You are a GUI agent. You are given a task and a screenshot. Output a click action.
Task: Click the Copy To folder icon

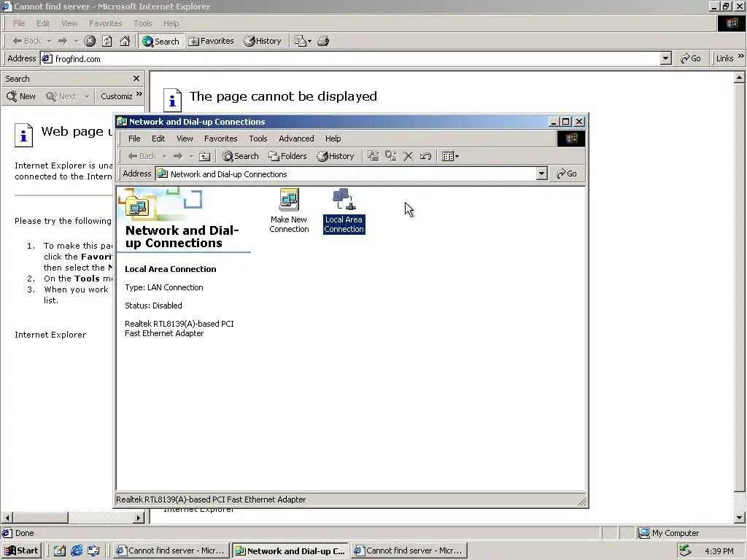391,156
